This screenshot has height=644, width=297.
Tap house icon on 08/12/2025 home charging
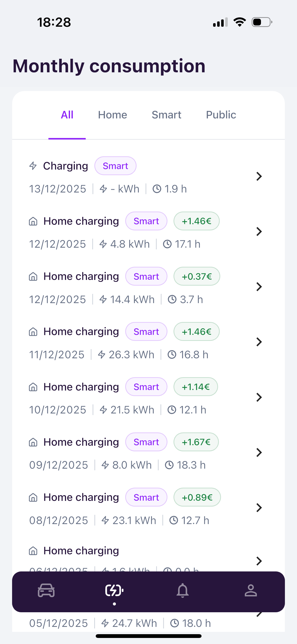(33, 498)
